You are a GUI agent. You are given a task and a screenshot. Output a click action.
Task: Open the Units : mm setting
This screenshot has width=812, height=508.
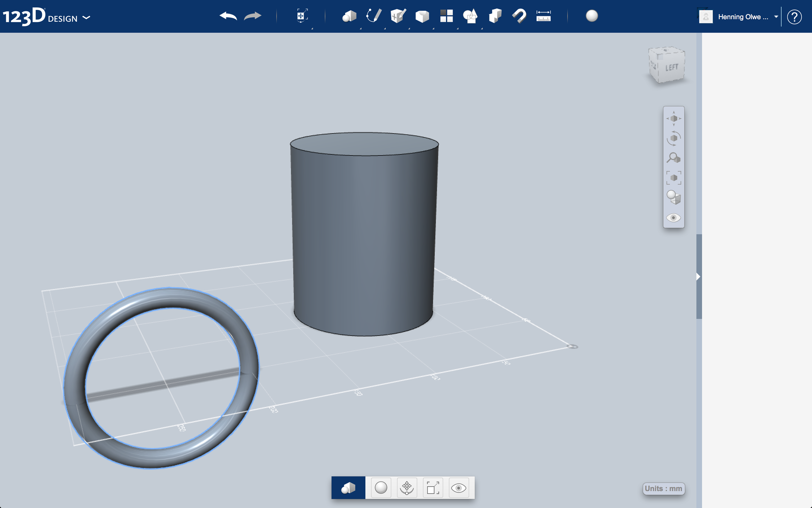pos(663,488)
